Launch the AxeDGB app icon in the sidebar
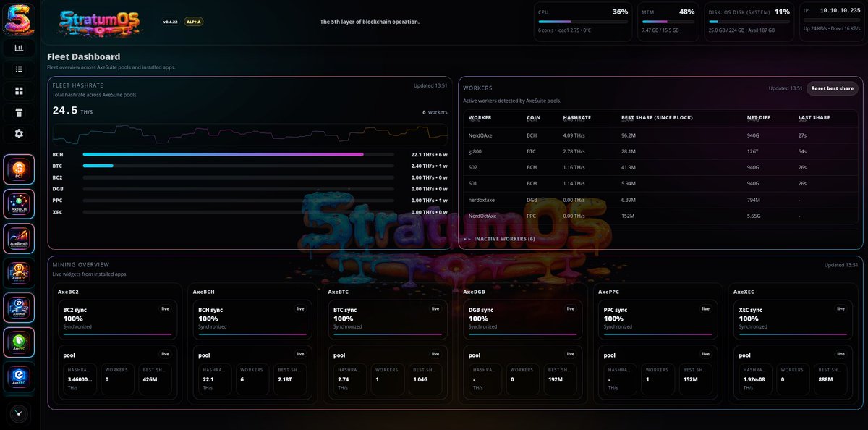This screenshot has height=430, width=868. pos(19,307)
